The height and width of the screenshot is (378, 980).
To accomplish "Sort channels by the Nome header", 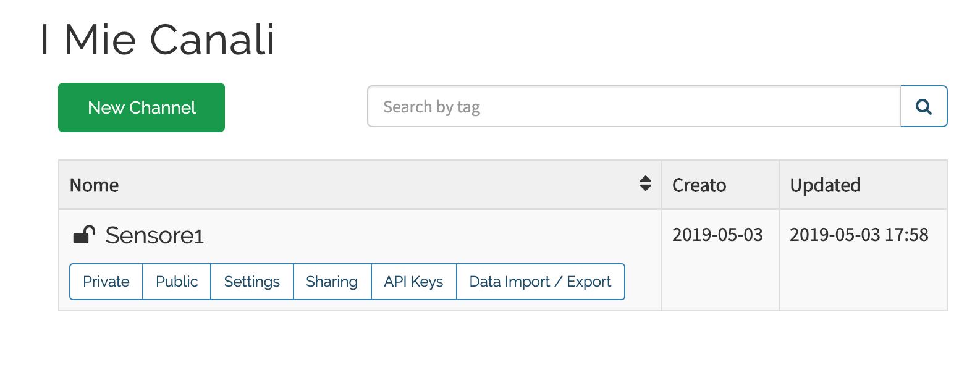I will (95, 185).
